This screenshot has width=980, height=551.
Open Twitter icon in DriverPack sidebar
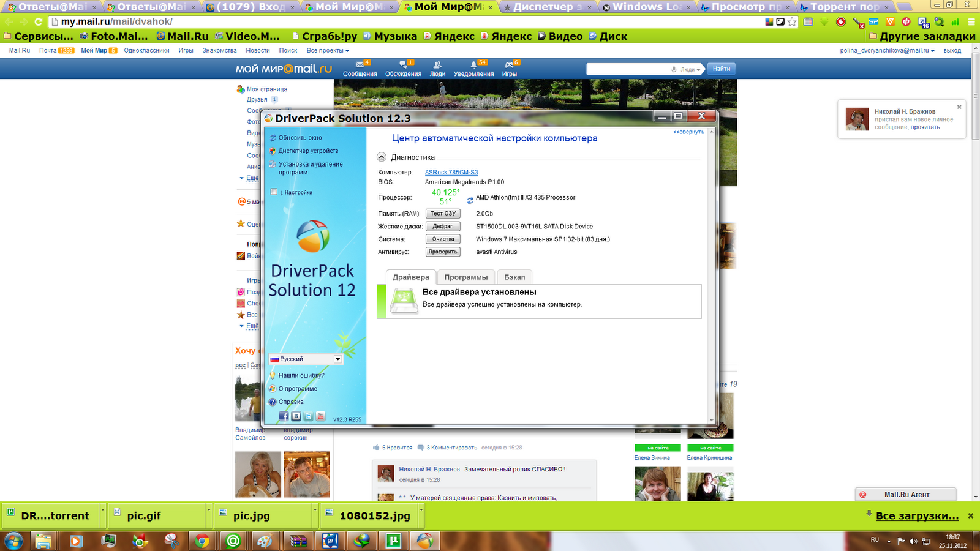click(308, 416)
